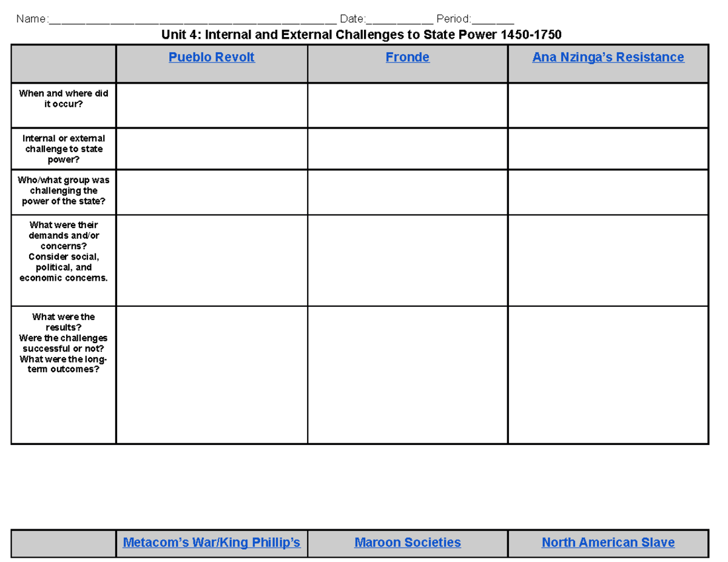Open the Fronde hyperlink
Screen dimensions: 728x562
407,57
